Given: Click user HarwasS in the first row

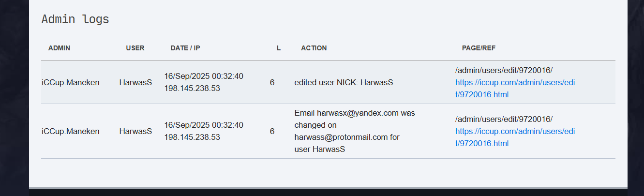Looking at the screenshot, I should 135,83.
